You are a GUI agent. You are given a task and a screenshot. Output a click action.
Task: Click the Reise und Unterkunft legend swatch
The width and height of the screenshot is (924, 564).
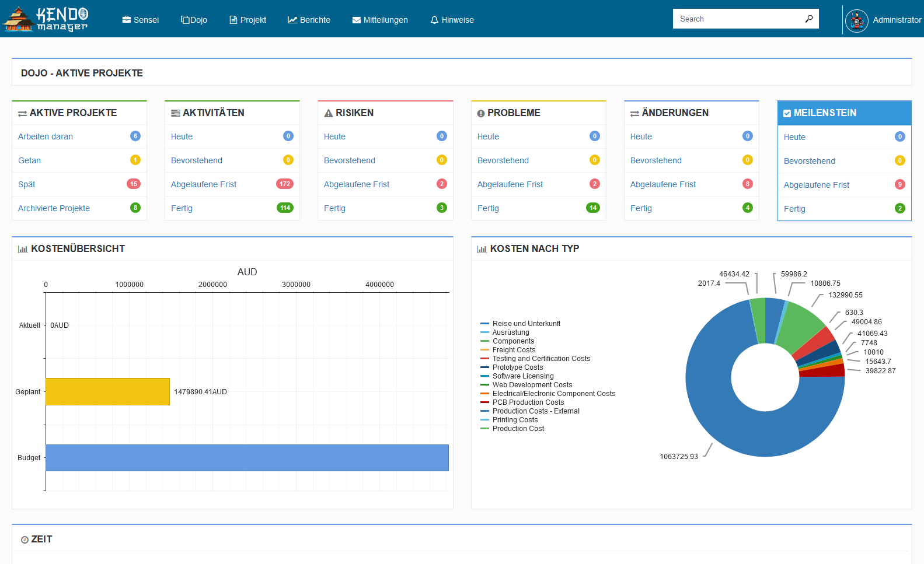pyautogui.click(x=484, y=324)
